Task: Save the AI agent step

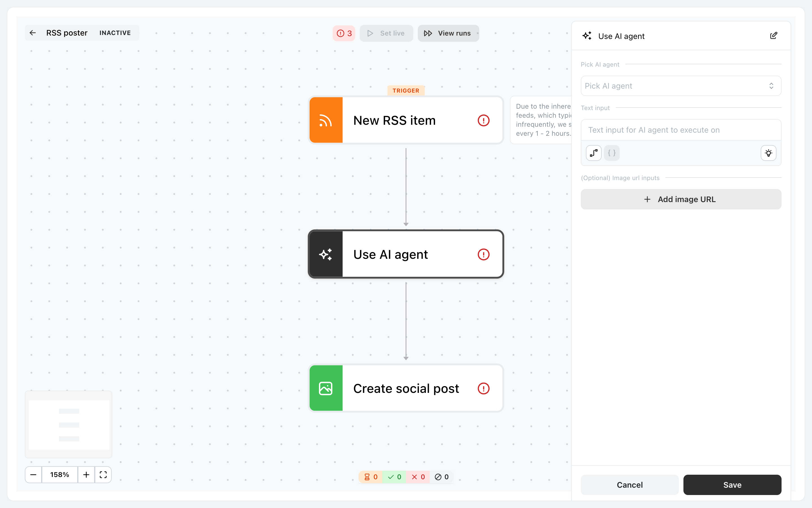Action: click(x=732, y=485)
